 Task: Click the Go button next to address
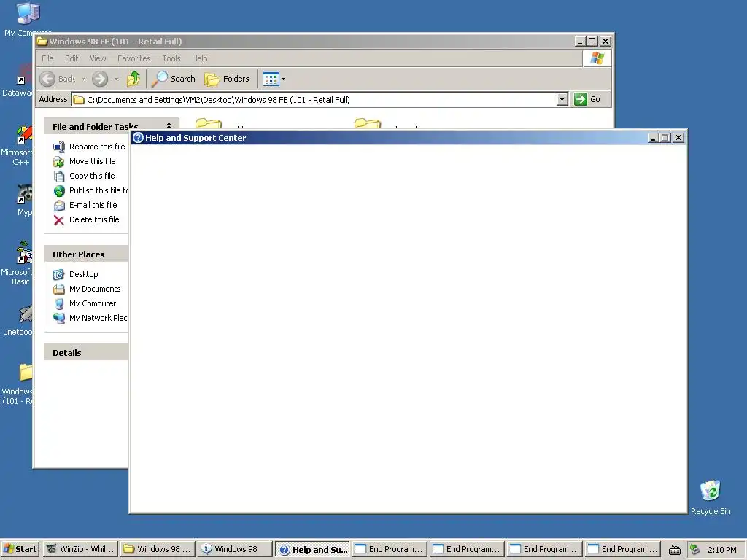point(587,99)
